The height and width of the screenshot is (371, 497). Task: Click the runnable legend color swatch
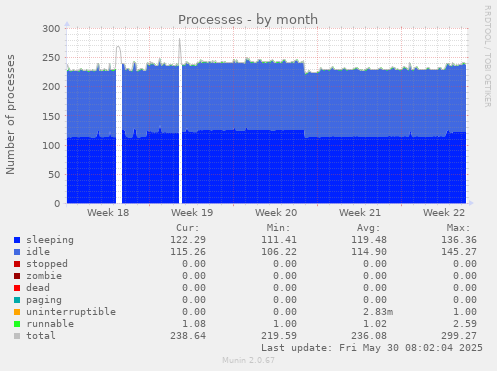click(17, 324)
